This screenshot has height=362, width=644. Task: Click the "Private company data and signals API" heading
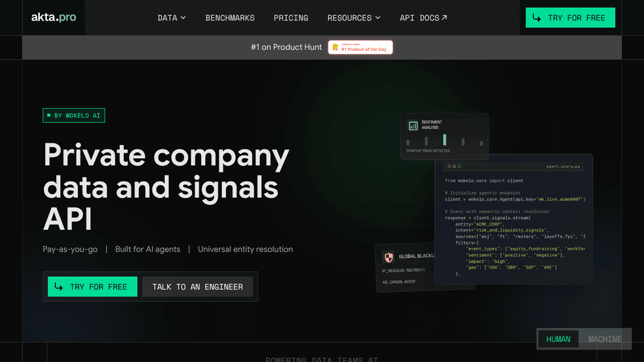click(166, 186)
